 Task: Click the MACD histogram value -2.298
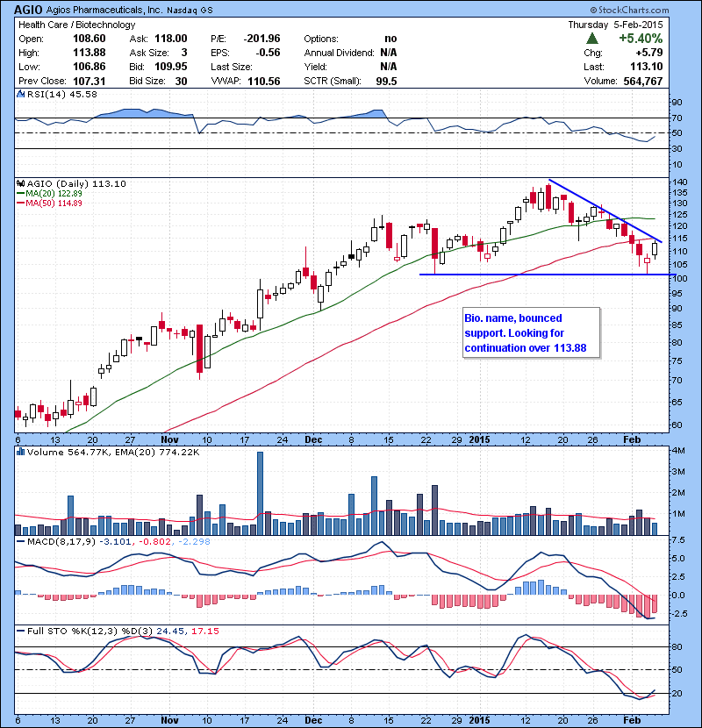coord(194,541)
